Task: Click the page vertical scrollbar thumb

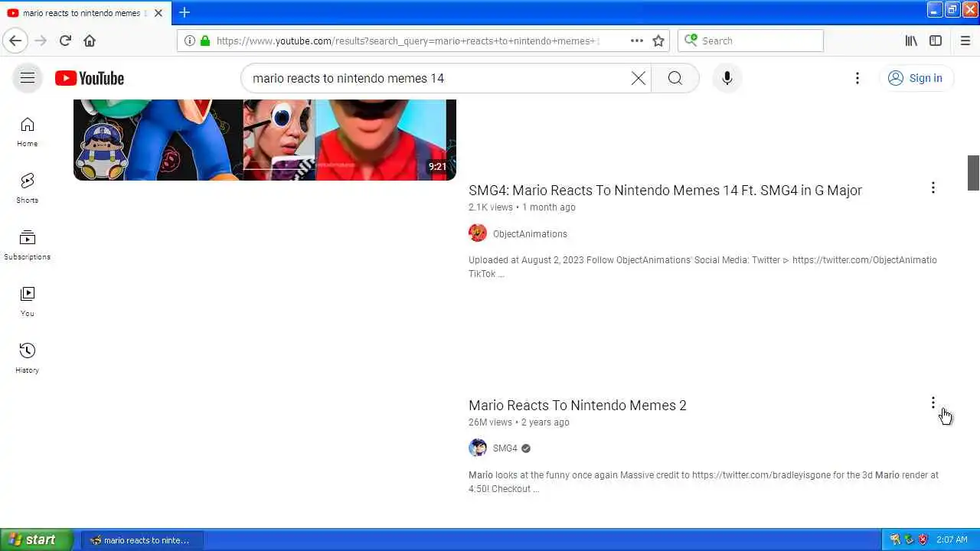Action: (x=973, y=172)
